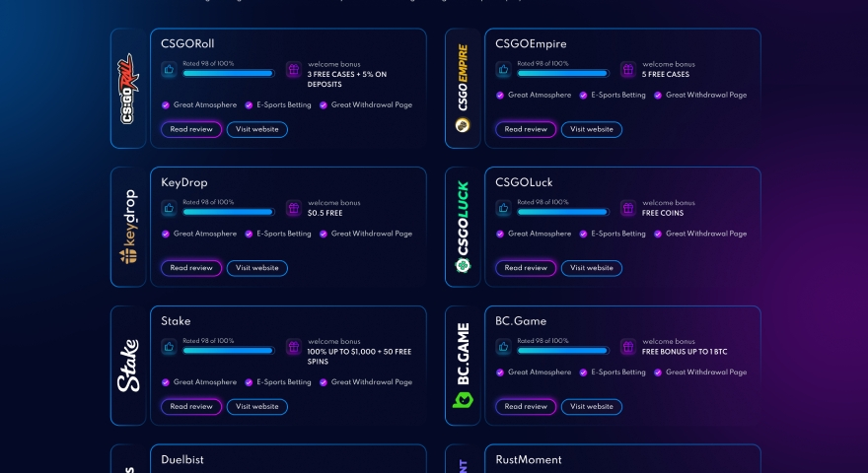The width and height of the screenshot is (868, 473).
Task: Click the CSGOEmpire logo panel
Action: [463, 89]
